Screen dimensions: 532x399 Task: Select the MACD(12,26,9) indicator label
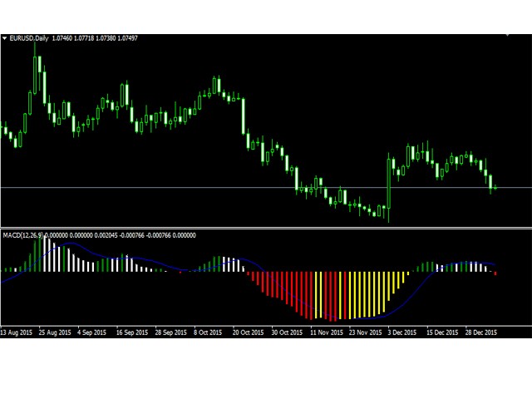click(23, 235)
